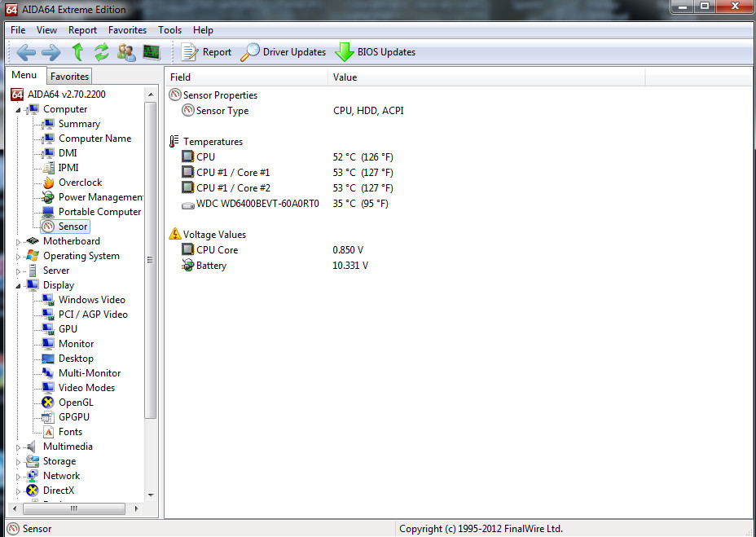Collapse the Display tree node
Image resolution: width=756 pixels, height=537 pixels.
pos(18,286)
